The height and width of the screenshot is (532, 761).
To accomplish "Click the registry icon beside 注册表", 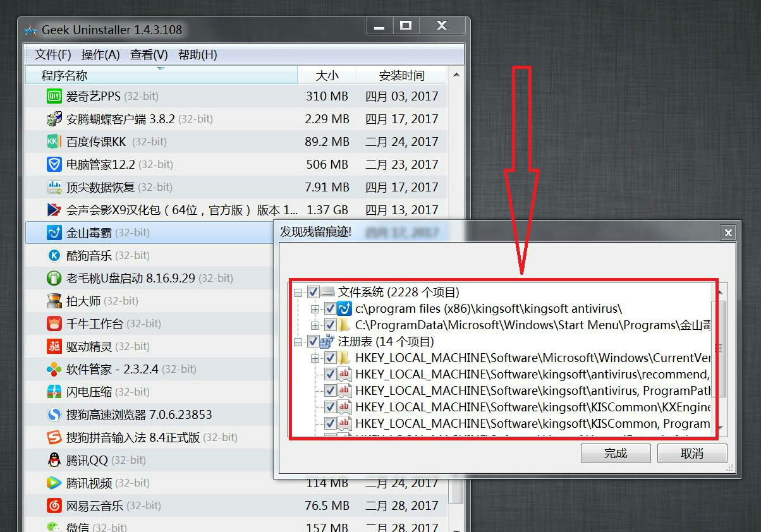I will [327, 341].
